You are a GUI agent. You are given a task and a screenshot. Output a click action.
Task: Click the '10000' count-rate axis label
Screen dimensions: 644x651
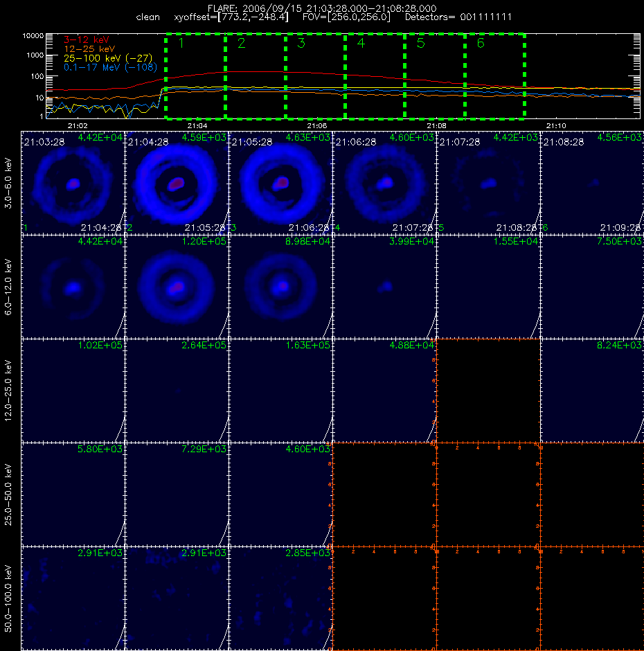tap(33, 36)
